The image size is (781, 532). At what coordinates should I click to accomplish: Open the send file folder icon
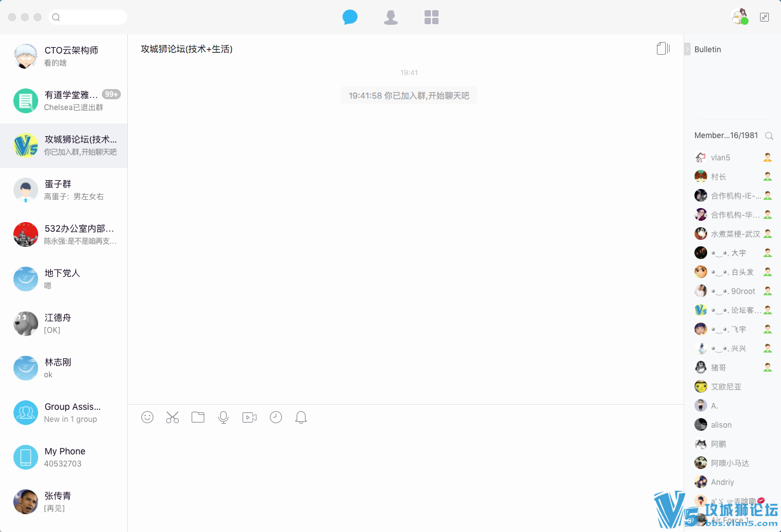point(198,417)
